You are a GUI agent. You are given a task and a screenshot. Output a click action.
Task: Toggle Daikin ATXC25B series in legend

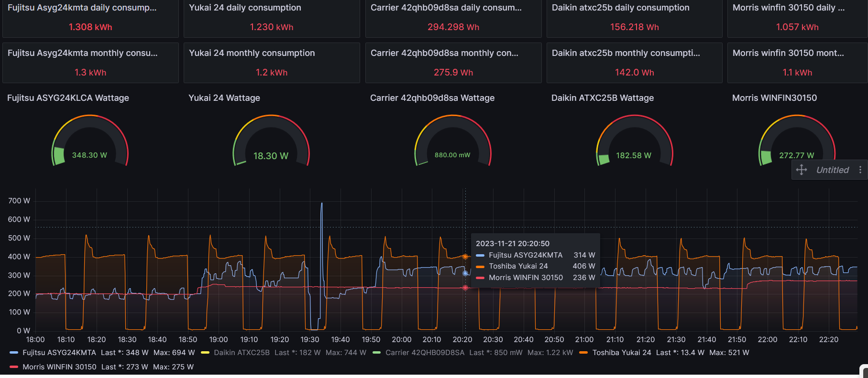[242, 353]
